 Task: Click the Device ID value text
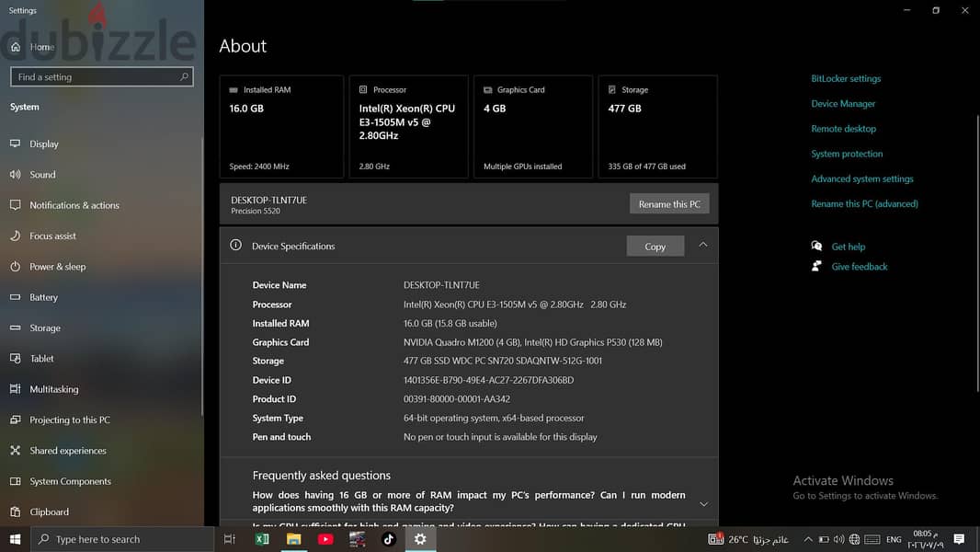(x=488, y=380)
